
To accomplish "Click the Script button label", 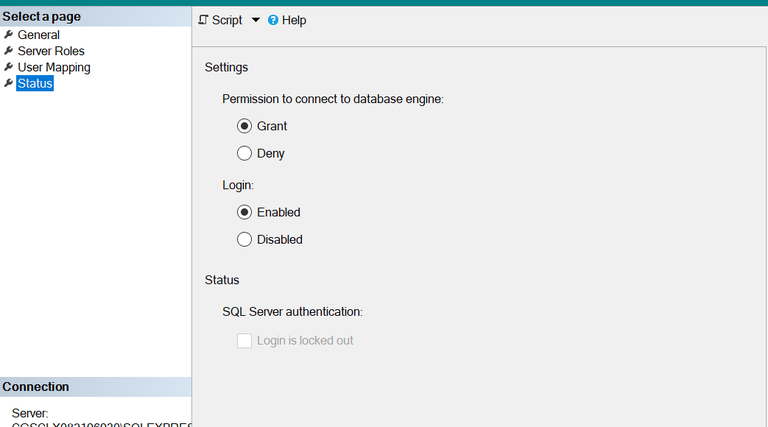I will (227, 20).
